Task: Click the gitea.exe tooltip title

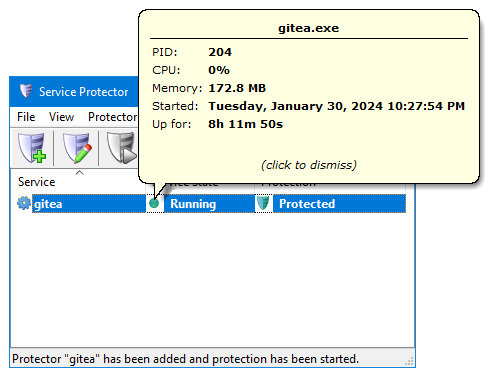Action: coord(309,28)
